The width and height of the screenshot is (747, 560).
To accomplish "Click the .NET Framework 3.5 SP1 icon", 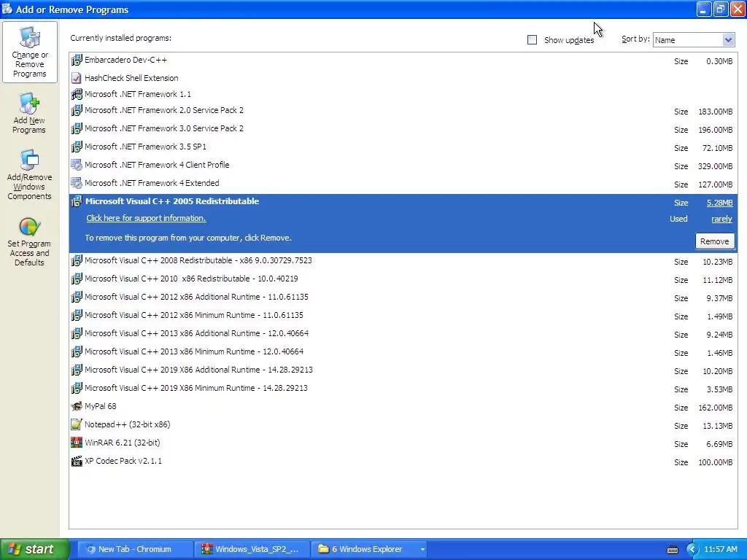I will (x=76, y=147).
